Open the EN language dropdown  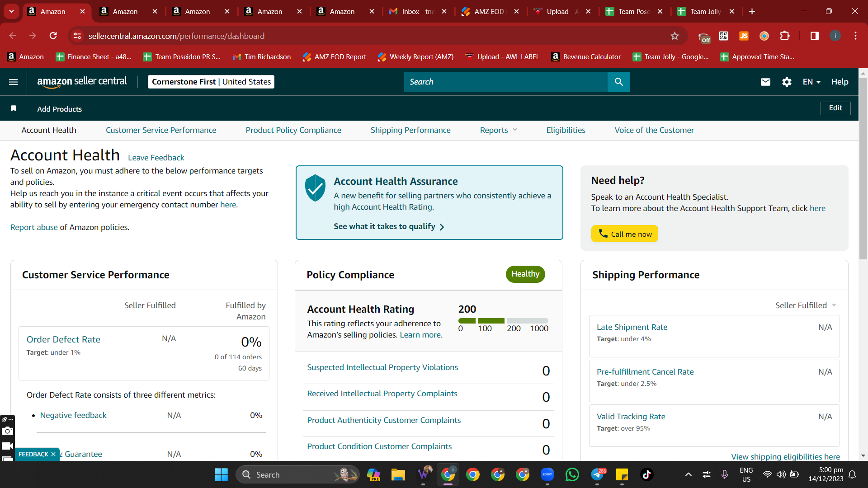point(811,82)
